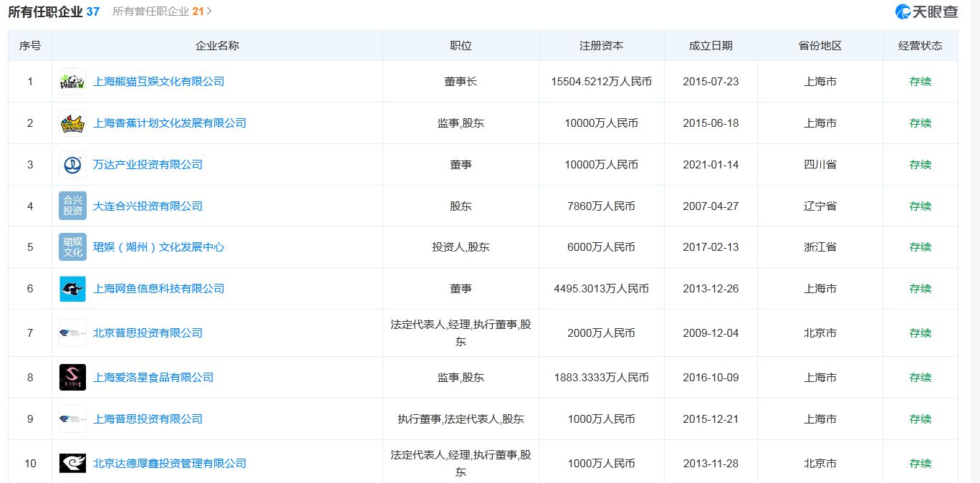
Task: Click the 2015-06-18 date cell
Action: pyautogui.click(x=711, y=123)
